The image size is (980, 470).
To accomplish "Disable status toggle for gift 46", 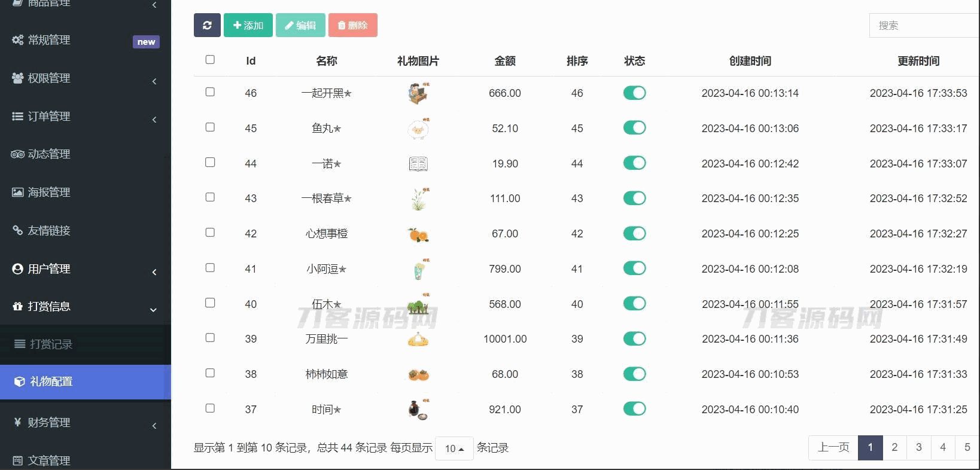I will coord(634,93).
